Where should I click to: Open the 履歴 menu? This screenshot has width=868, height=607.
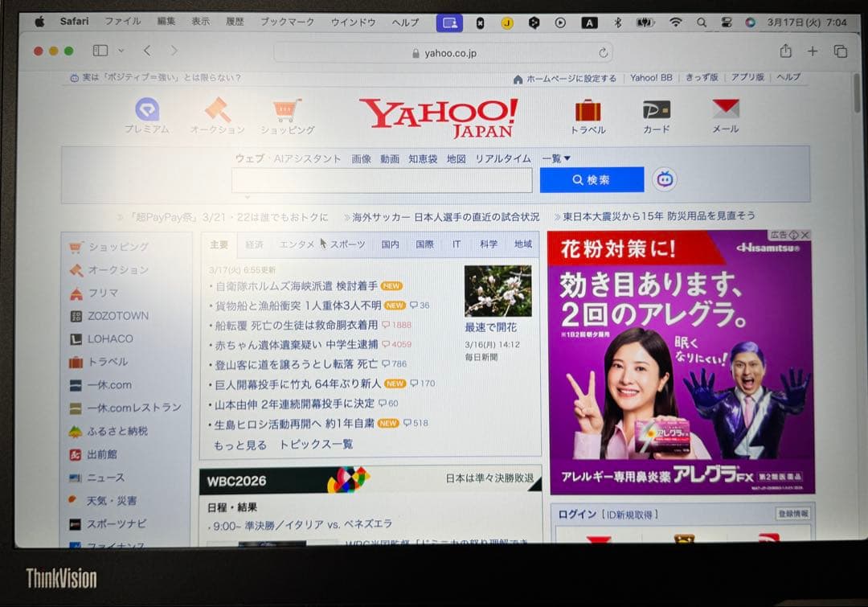pos(235,21)
